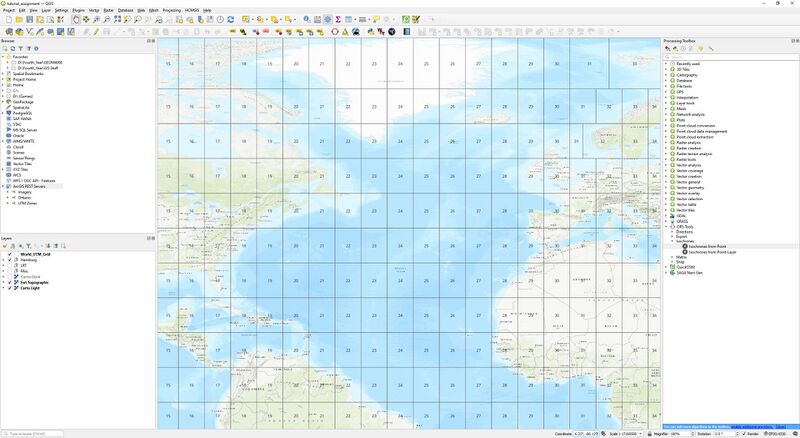
Task: Open the Plugins menu
Action: (78, 10)
